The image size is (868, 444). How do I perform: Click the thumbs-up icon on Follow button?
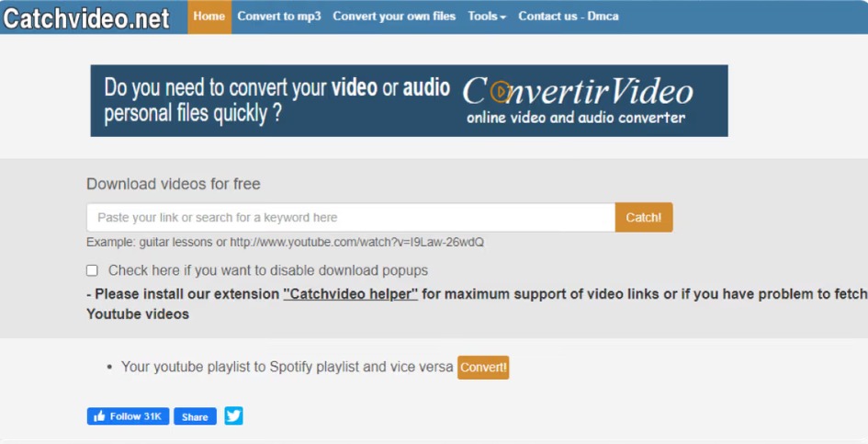(98, 416)
